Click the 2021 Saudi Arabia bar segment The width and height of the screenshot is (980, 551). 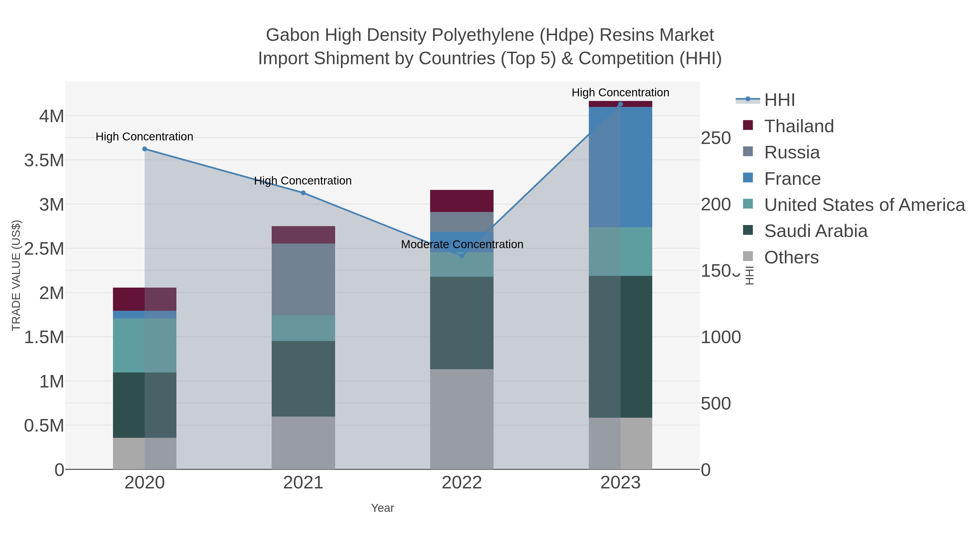(303, 379)
